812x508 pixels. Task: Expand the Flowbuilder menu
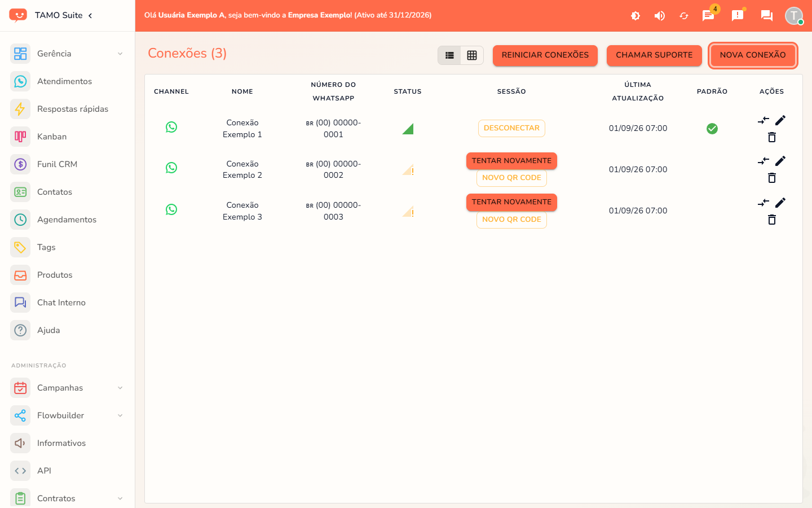(68, 415)
